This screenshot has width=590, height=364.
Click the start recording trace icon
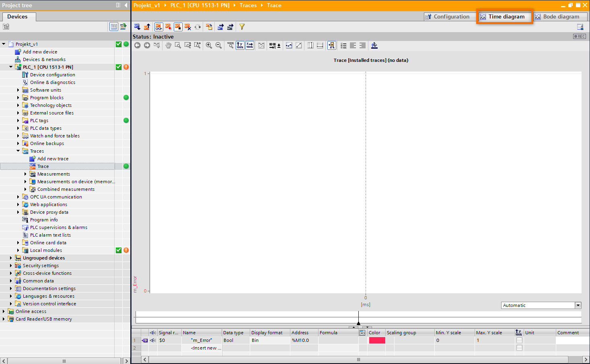pyautogui.click(x=168, y=27)
